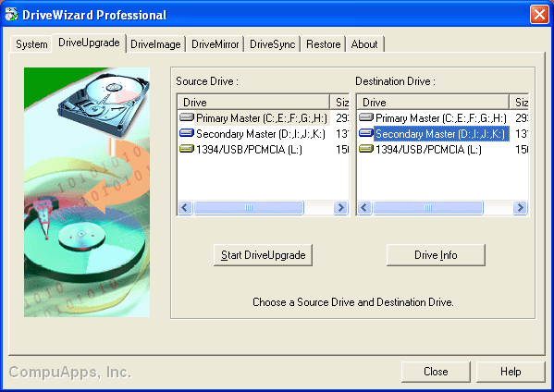Screen dimensions: 554x392
Task: Select 1394/USB/PCMCIA (L:) as source drive
Action: 249,150
